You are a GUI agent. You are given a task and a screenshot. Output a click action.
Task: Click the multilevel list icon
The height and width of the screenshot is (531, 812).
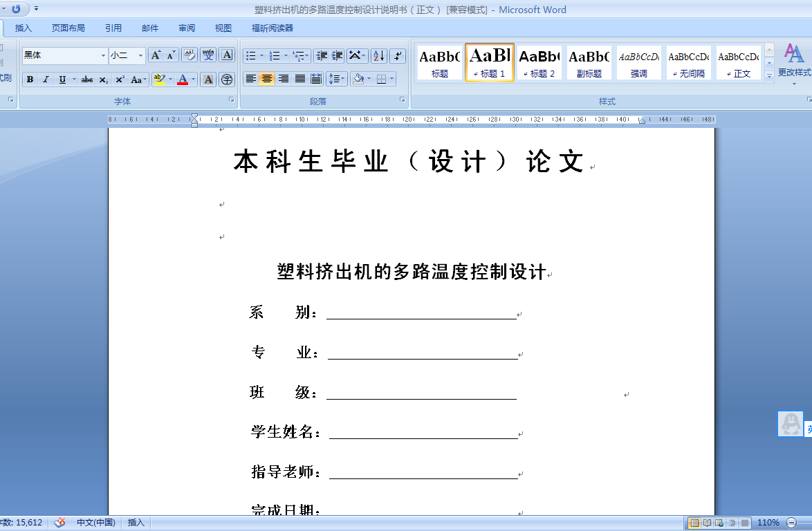coord(298,55)
